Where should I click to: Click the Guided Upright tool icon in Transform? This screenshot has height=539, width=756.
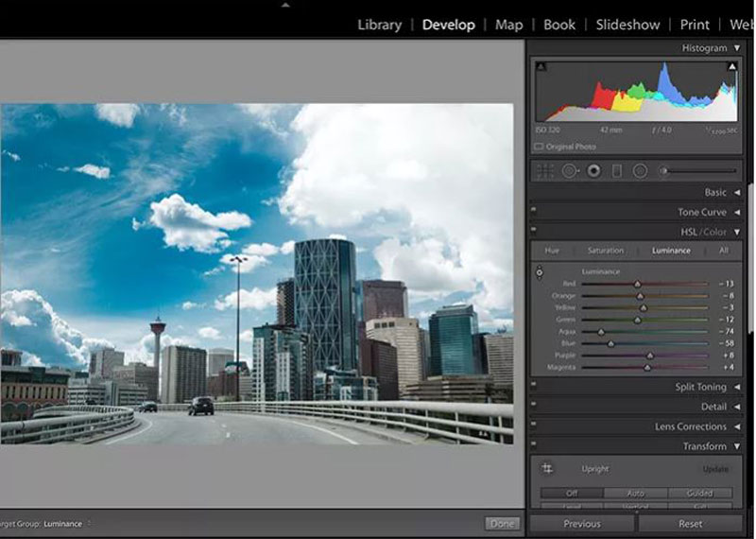[x=546, y=468]
